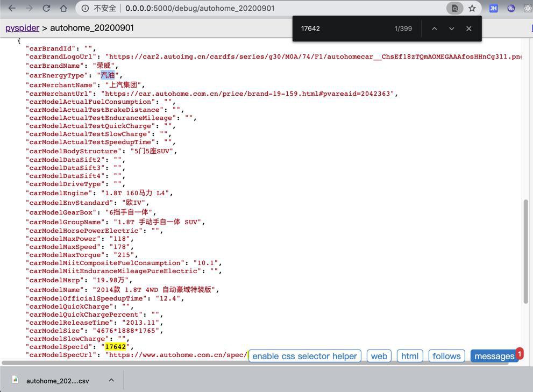533x392 pixels.
Task: Click the carModelBodyStructure value 5门5座SUV
Action: [x=152, y=151]
